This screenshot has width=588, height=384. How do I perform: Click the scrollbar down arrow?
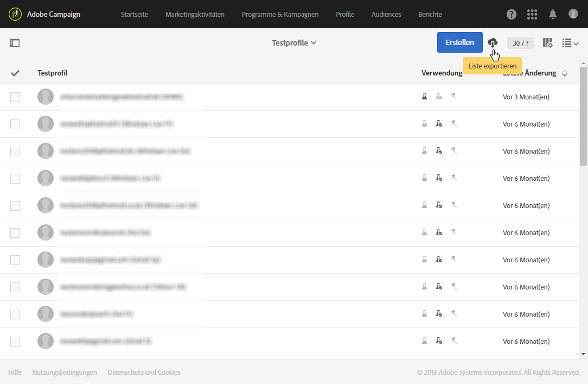coord(583,354)
